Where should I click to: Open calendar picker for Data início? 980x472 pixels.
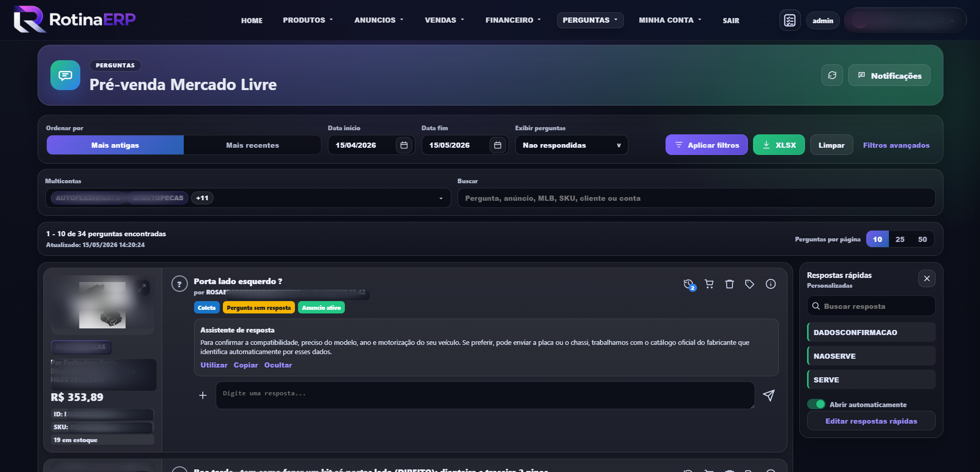click(404, 145)
